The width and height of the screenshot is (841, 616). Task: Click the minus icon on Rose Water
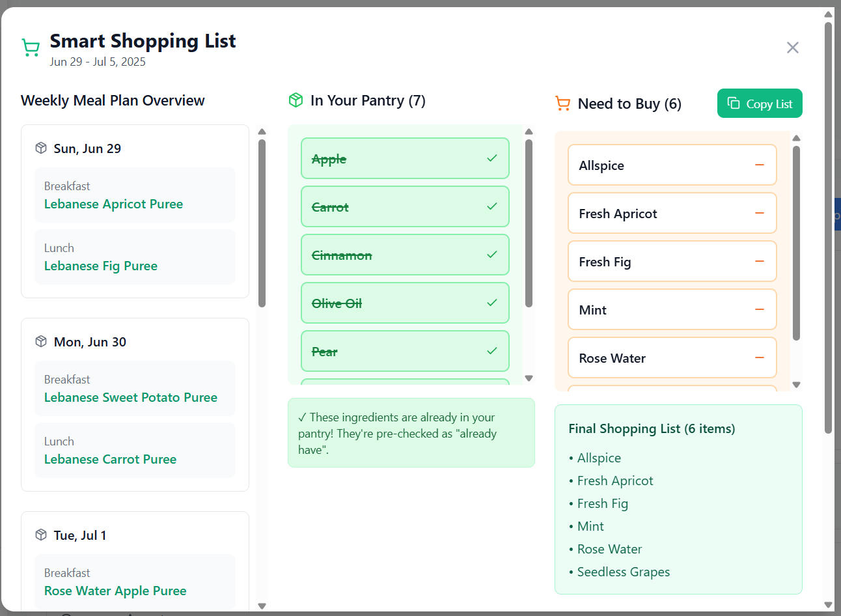(x=759, y=357)
